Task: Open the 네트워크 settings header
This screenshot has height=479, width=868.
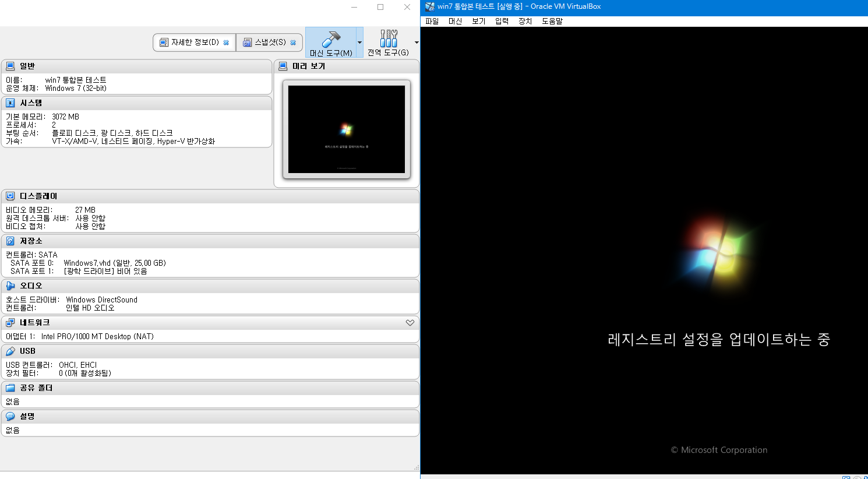Action: (x=35, y=322)
